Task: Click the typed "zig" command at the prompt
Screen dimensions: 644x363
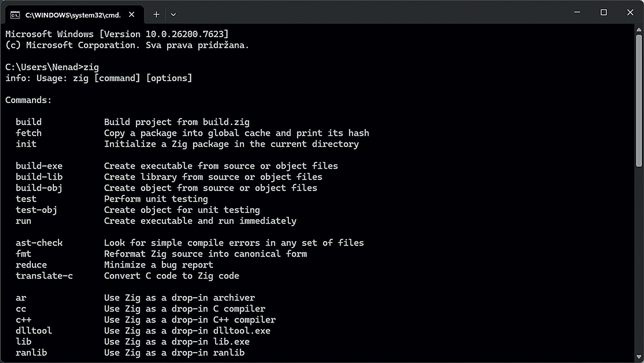Action: tap(91, 67)
